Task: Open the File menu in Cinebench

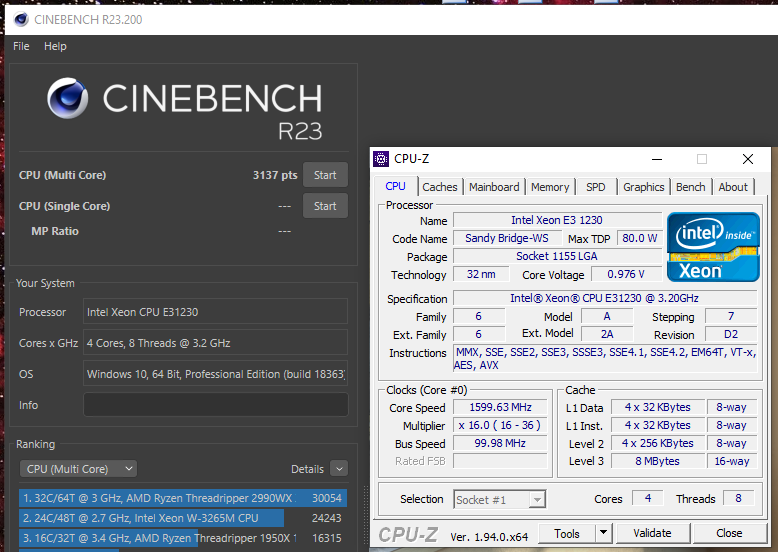Action: point(21,46)
